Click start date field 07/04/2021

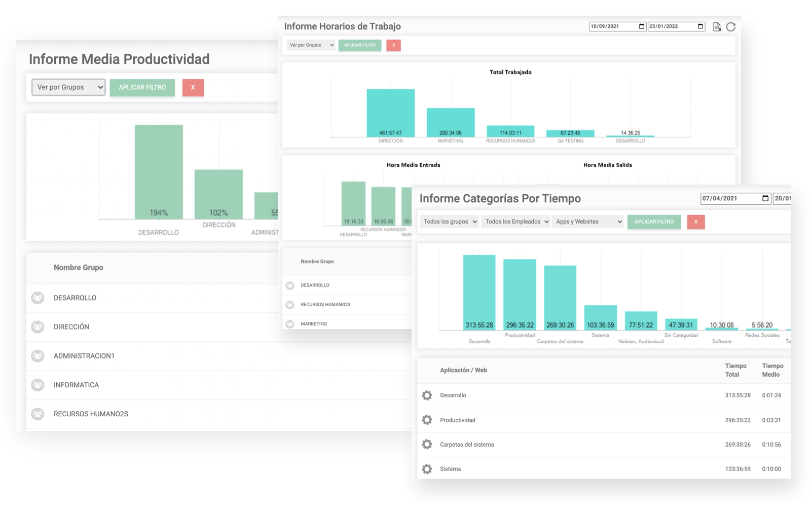pos(735,198)
